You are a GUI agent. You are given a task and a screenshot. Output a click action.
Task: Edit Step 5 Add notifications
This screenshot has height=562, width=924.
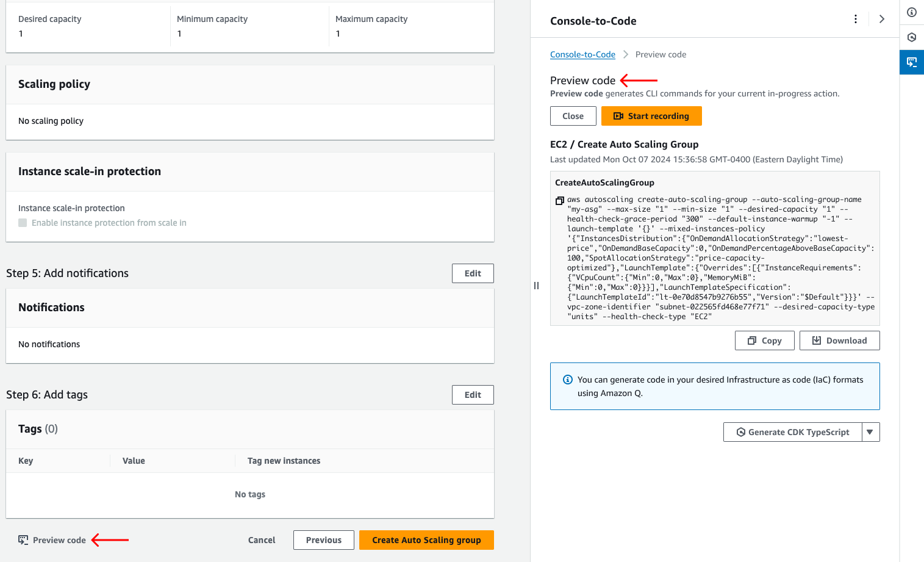click(473, 273)
